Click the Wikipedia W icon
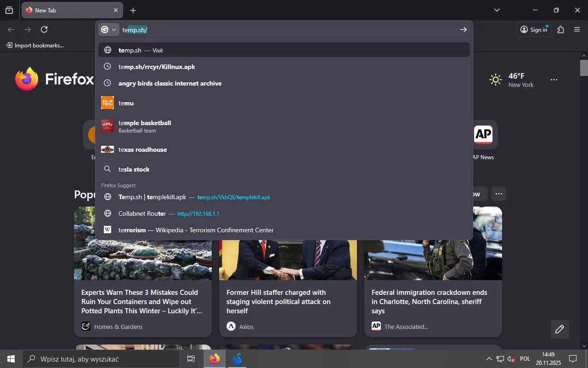The image size is (588, 368). [x=107, y=230]
